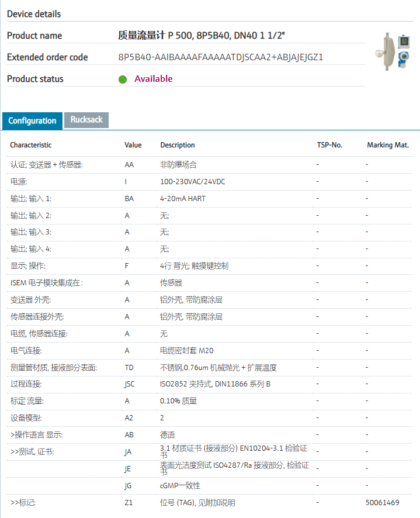The image size is (420, 518).
Task: Switch to the Rucksack tab
Action: tap(86, 120)
